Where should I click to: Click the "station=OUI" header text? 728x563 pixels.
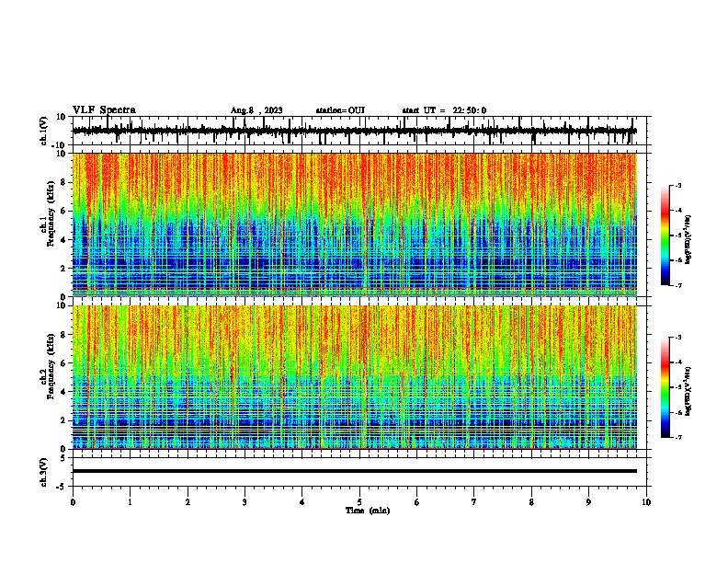[x=340, y=110]
